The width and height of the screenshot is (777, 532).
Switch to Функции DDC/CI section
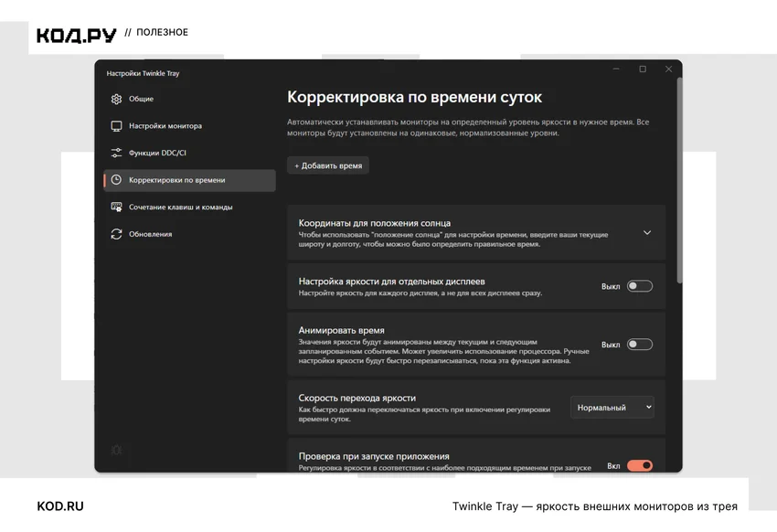[189, 153]
